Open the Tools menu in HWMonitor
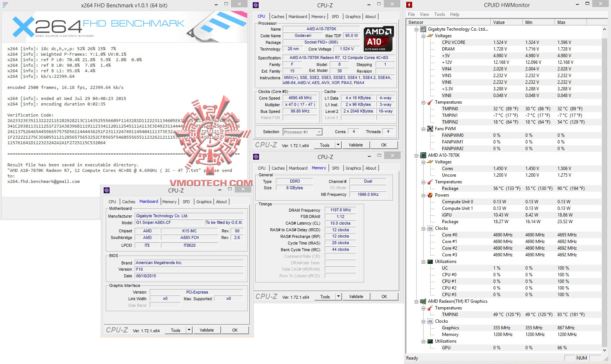This screenshot has height=364, width=611. pyautogui.click(x=439, y=14)
